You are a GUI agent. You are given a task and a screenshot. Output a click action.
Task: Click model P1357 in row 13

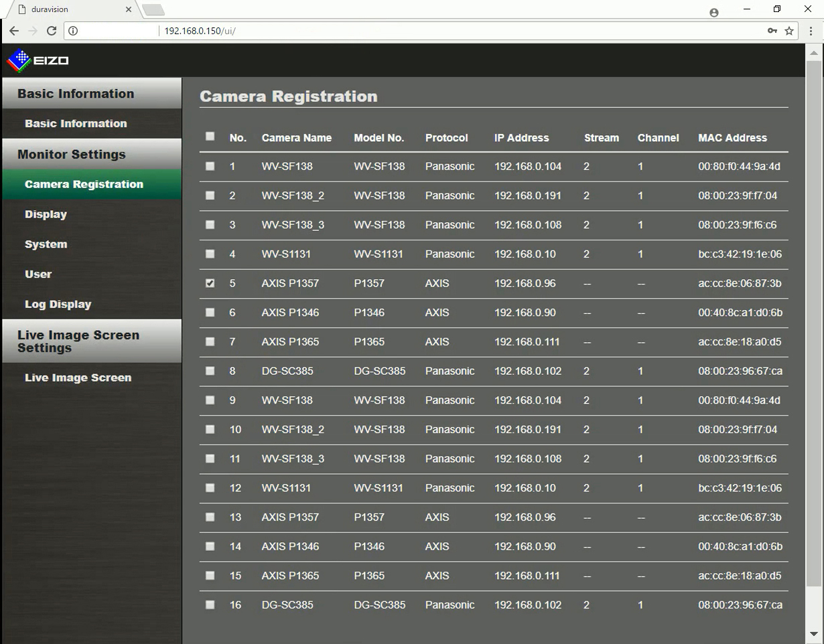[x=369, y=517]
